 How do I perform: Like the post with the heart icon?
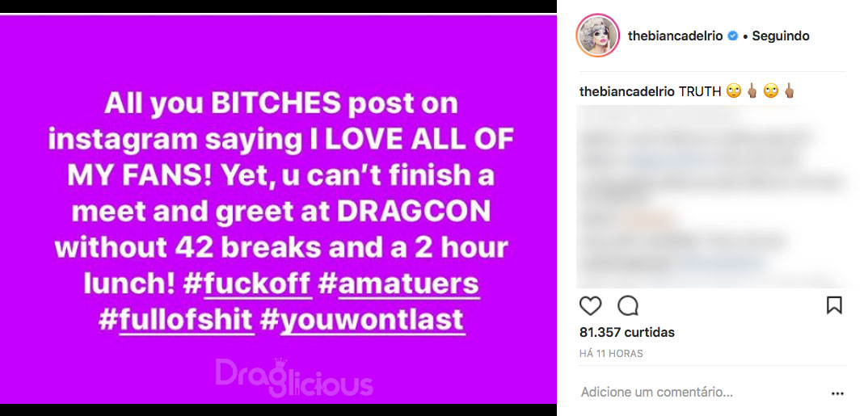pos(590,305)
